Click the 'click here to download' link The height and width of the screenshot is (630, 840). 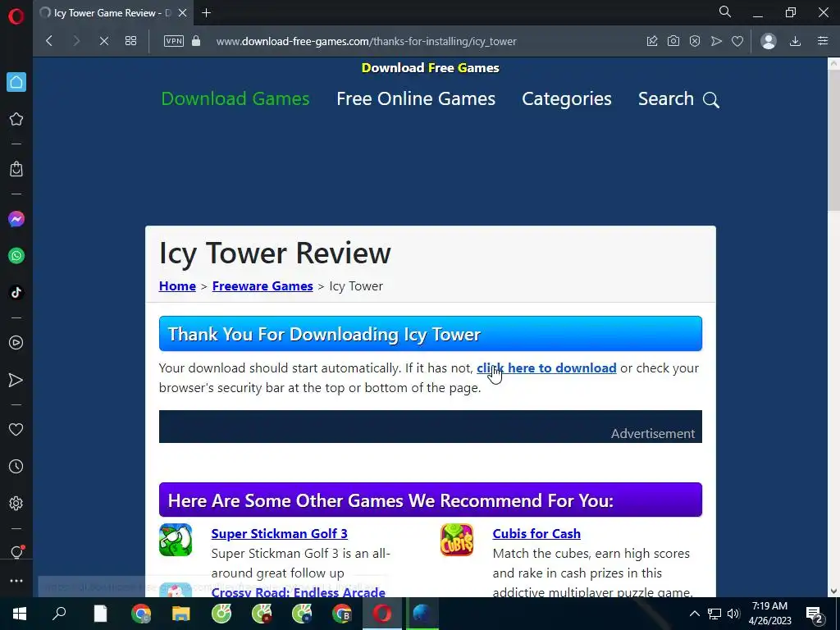coord(546,368)
